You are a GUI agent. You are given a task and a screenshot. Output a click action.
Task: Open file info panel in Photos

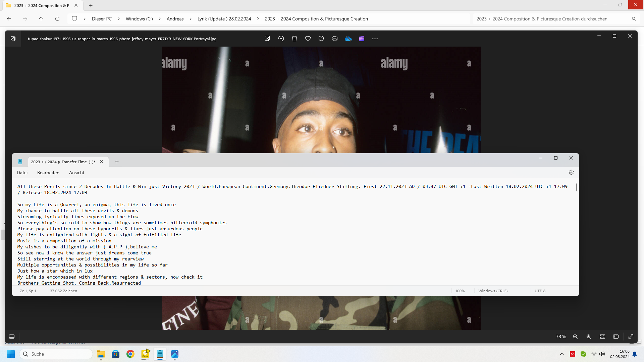point(321,39)
